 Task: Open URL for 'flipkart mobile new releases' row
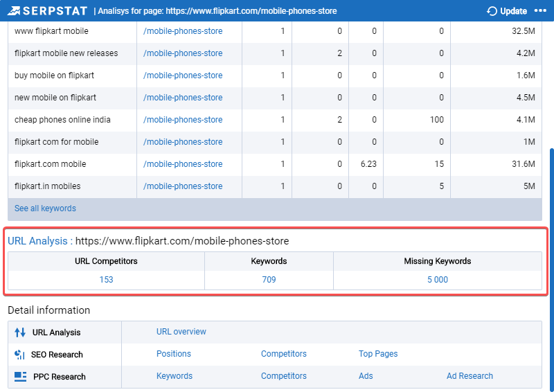coord(183,53)
